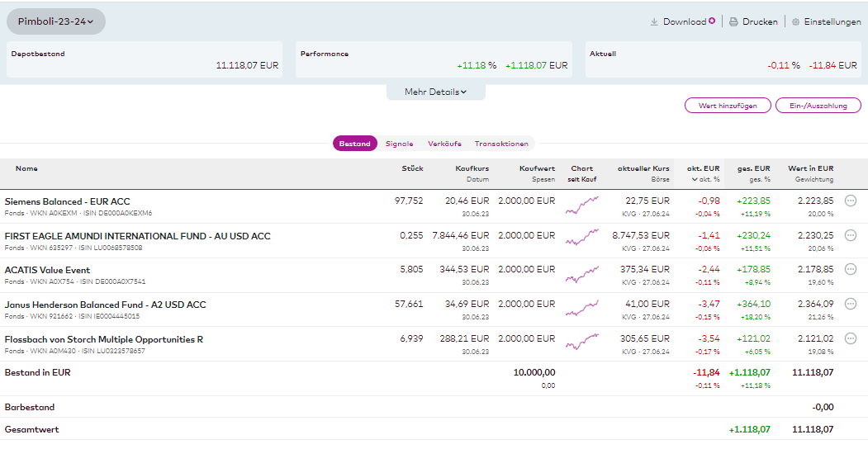868x449 pixels.
Task: Click the Ein-/Auszahlung button
Action: (x=818, y=106)
